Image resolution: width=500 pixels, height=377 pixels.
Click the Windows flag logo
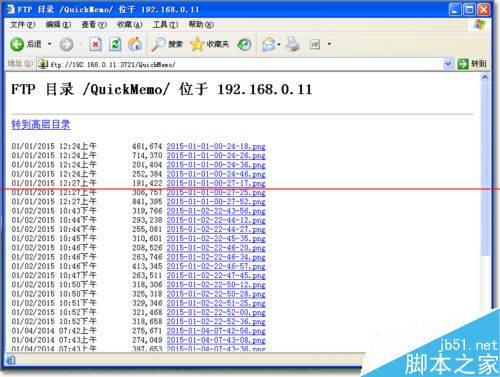[480, 25]
